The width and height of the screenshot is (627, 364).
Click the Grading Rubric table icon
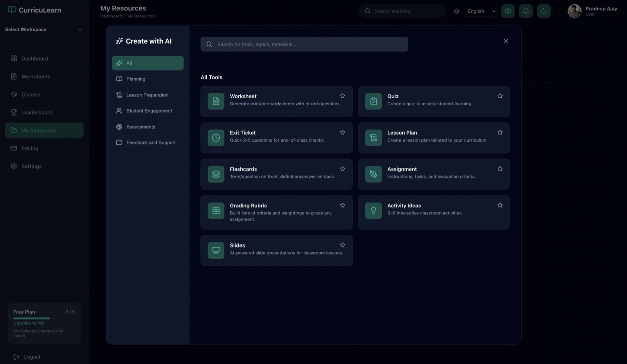tap(216, 211)
